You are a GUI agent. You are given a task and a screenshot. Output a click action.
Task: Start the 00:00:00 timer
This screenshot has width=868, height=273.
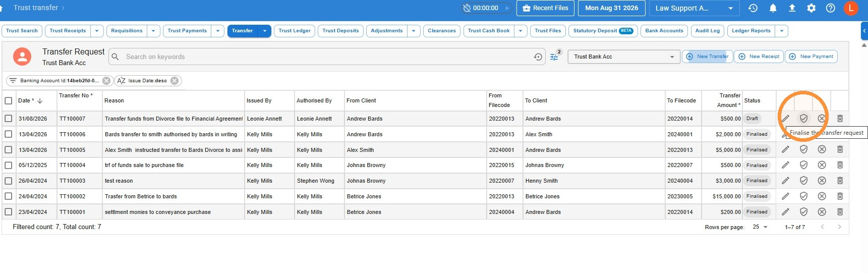(x=507, y=8)
